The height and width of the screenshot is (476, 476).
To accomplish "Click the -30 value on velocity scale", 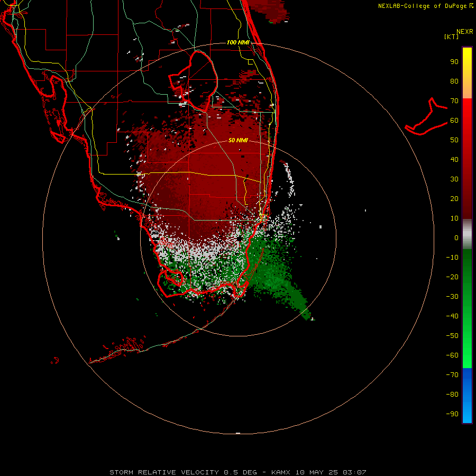I will point(452,297).
